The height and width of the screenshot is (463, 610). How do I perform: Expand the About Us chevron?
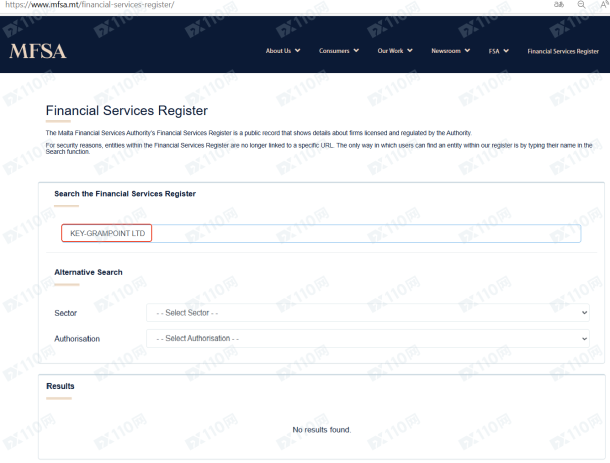click(x=298, y=51)
